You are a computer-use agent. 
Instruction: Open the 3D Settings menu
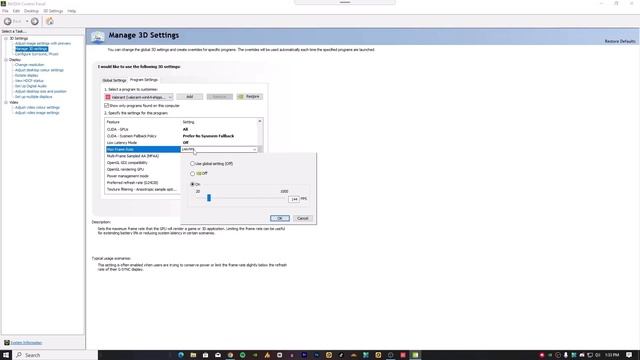(x=53, y=11)
